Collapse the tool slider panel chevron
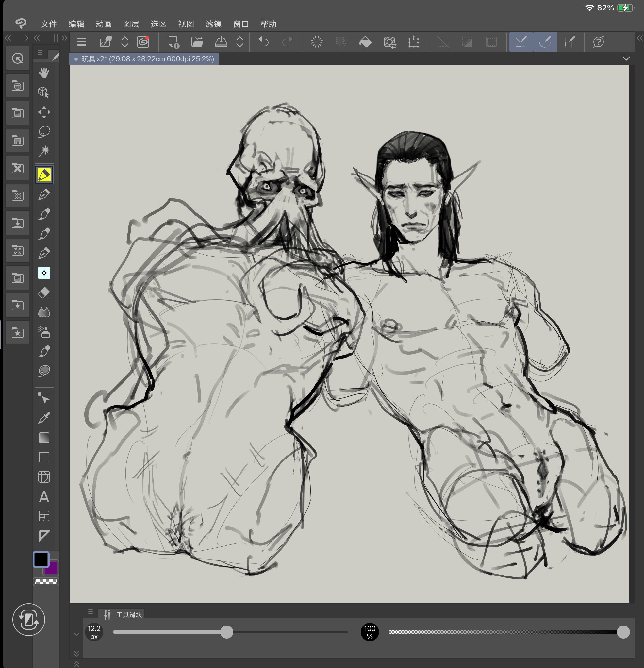The height and width of the screenshot is (668, 644). [76, 634]
